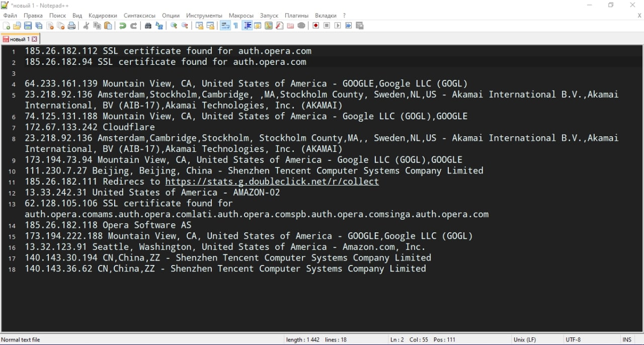Start macro recording with the red record icon

316,26
